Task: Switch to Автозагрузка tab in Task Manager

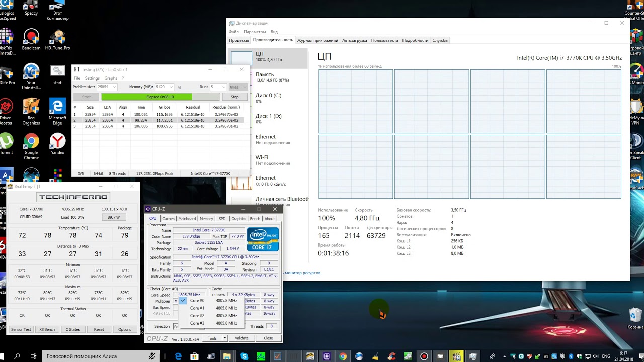Action: pos(355,40)
